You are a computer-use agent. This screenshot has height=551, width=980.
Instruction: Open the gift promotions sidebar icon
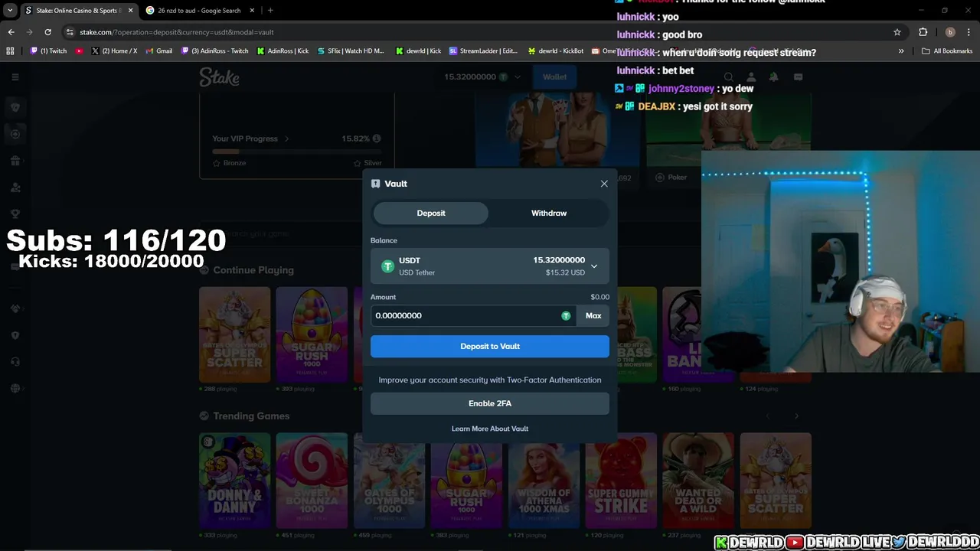[15, 161]
